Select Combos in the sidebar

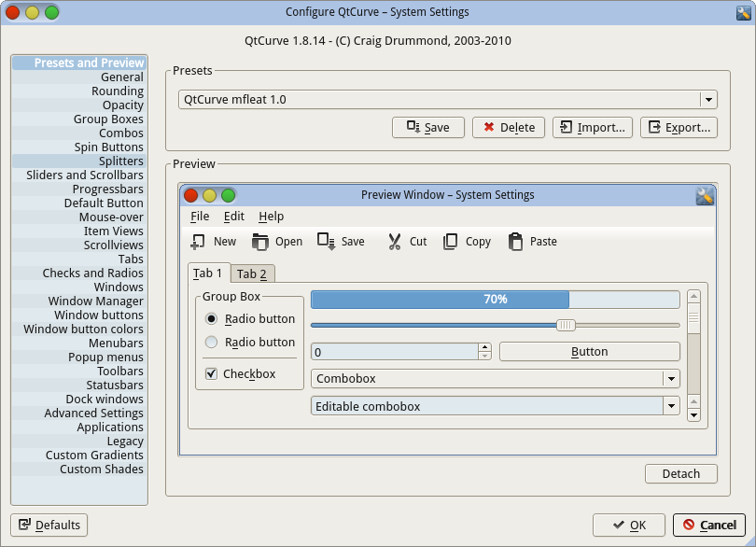coord(79,133)
